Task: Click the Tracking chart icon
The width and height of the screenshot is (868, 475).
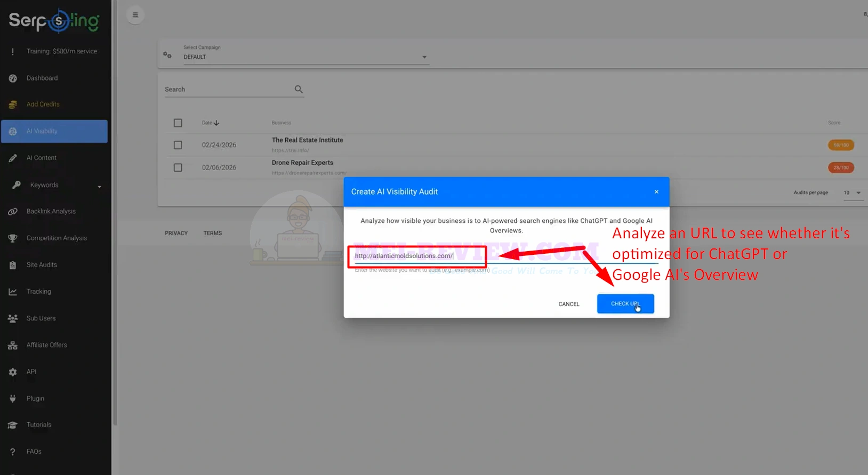Action: coord(13,292)
